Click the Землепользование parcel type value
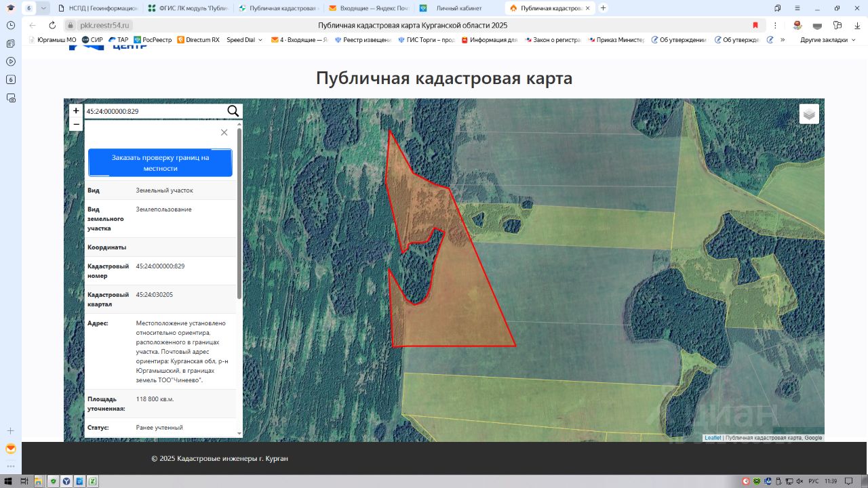 (x=164, y=209)
